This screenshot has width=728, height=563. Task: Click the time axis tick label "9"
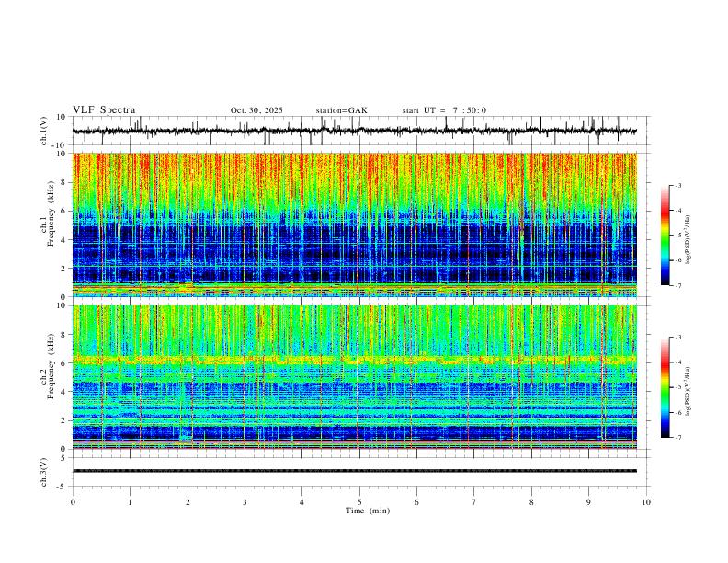pyautogui.click(x=588, y=502)
